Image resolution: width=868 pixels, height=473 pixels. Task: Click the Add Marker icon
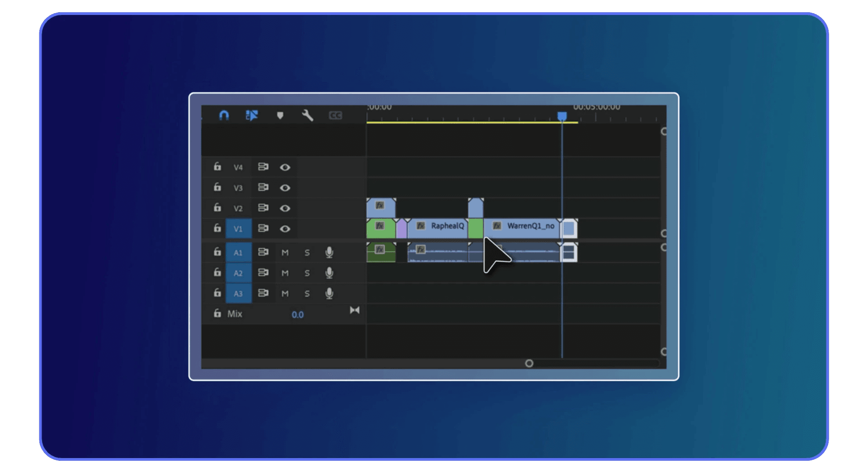pyautogui.click(x=280, y=115)
